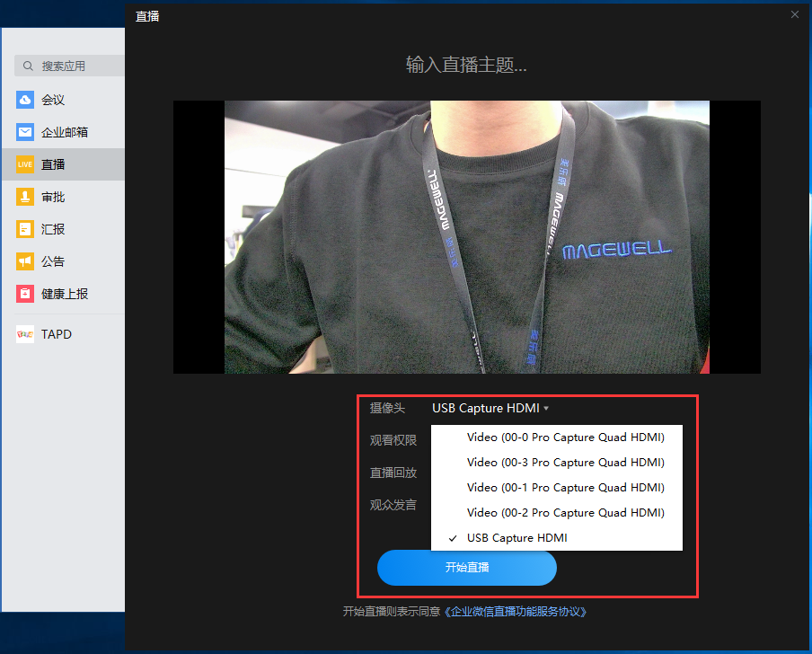Open 汇报 from the app list

pyautogui.click(x=63, y=229)
